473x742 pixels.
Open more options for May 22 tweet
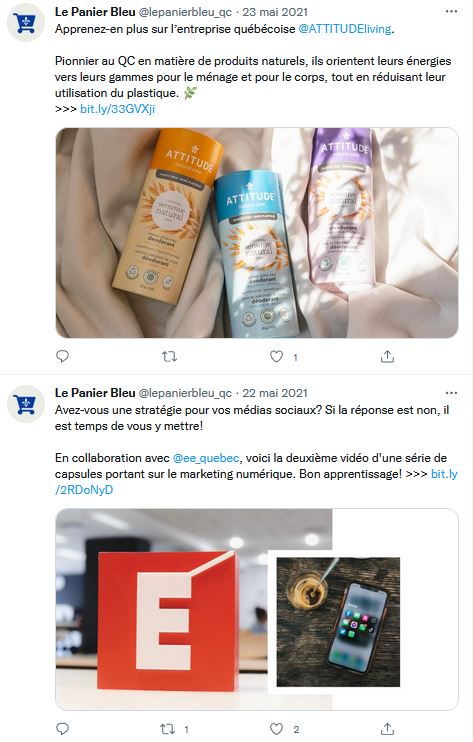tap(452, 393)
